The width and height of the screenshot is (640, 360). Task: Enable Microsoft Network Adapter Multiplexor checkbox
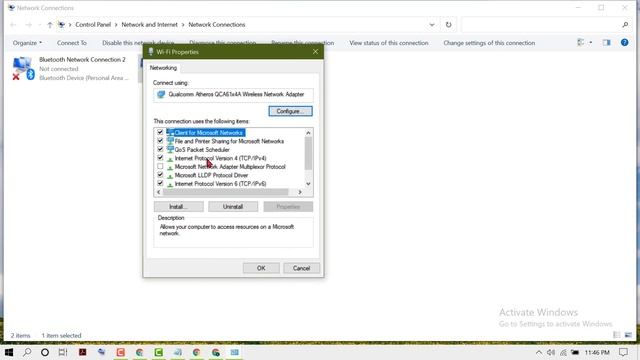pos(160,167)
